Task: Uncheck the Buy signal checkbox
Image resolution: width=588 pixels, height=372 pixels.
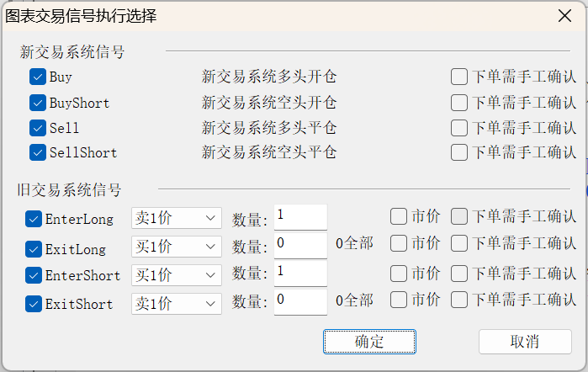Action: point(38,77)
